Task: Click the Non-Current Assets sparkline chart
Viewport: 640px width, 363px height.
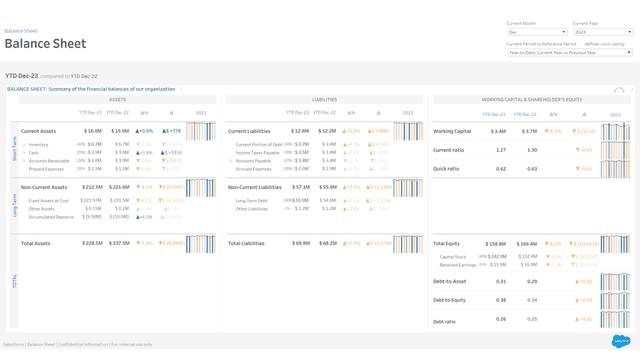Action: coord(201,187)
